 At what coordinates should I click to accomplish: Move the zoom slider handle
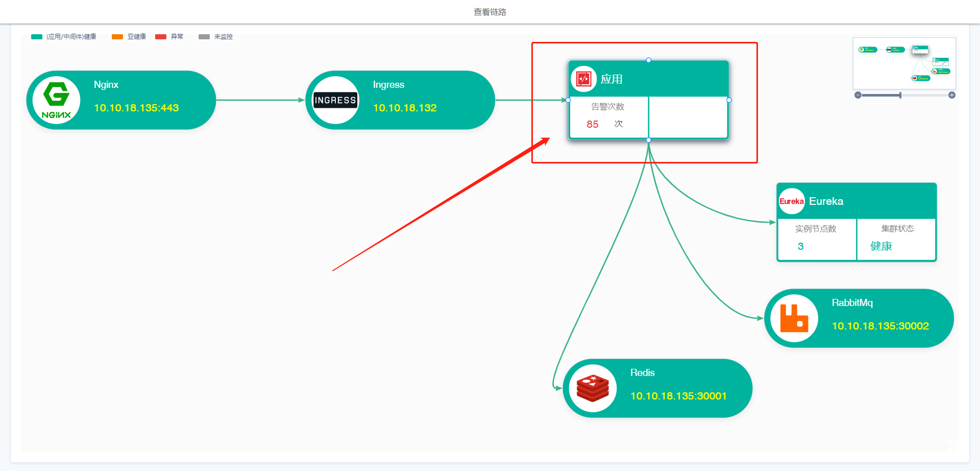click(x=900, y=95)
